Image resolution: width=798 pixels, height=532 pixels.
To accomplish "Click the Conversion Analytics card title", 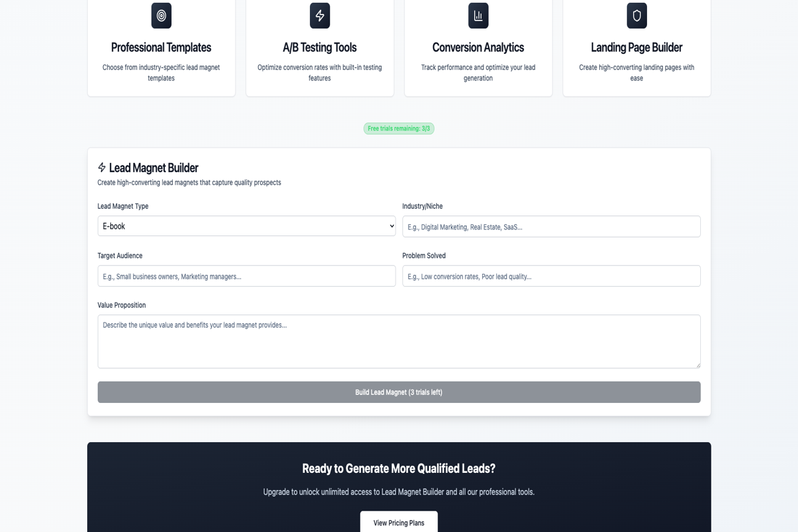I will click(x=478, y=47).
